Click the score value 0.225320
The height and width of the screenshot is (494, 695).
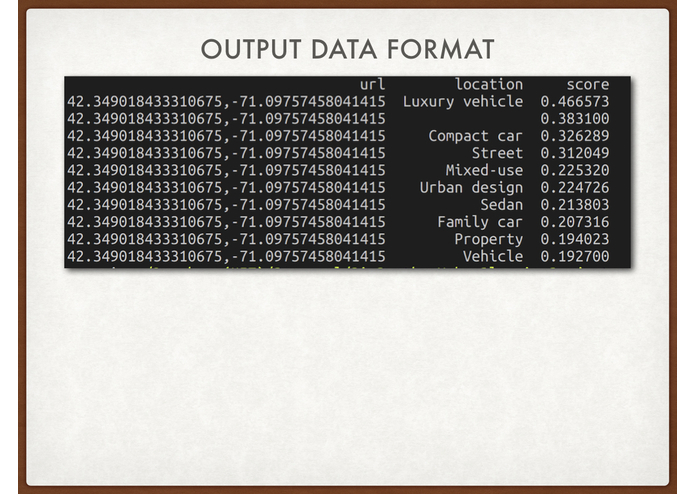coord(575,171)
